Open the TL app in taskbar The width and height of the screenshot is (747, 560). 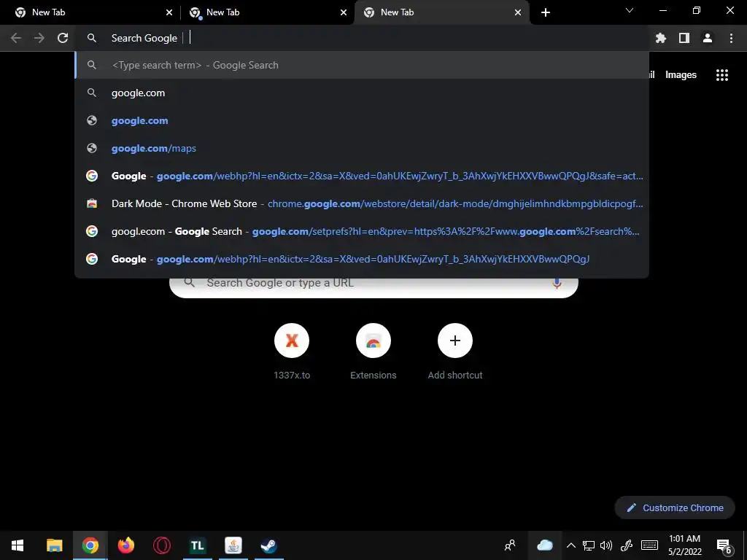tap(197, 545)
